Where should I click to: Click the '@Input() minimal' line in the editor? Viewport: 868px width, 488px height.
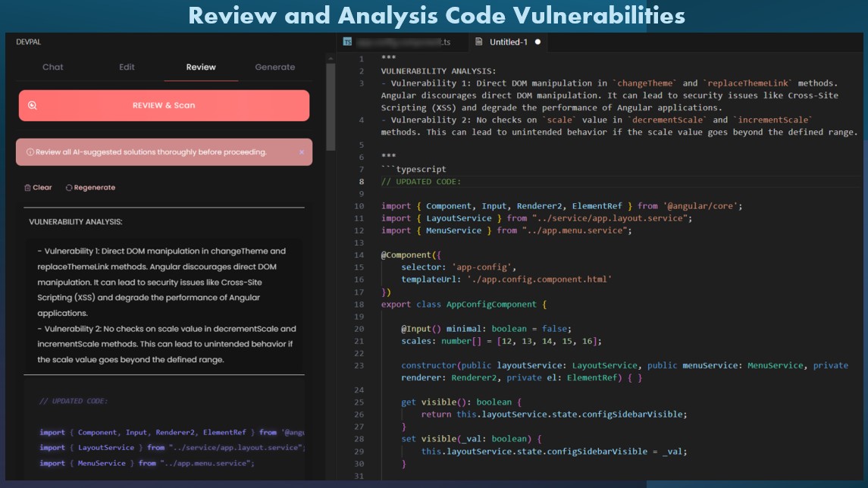pyautogui.click(x=486, y=329)
